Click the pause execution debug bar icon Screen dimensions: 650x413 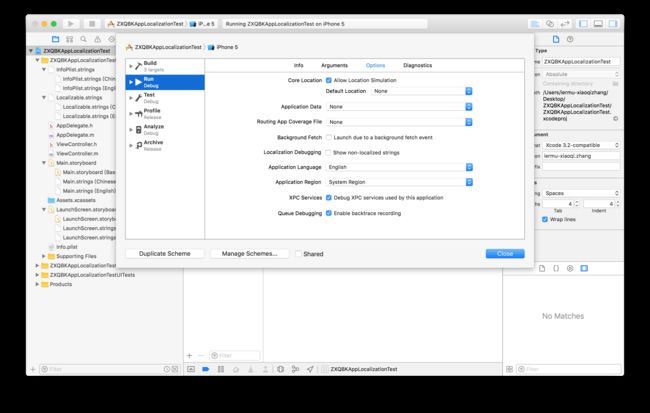(221, 369)
